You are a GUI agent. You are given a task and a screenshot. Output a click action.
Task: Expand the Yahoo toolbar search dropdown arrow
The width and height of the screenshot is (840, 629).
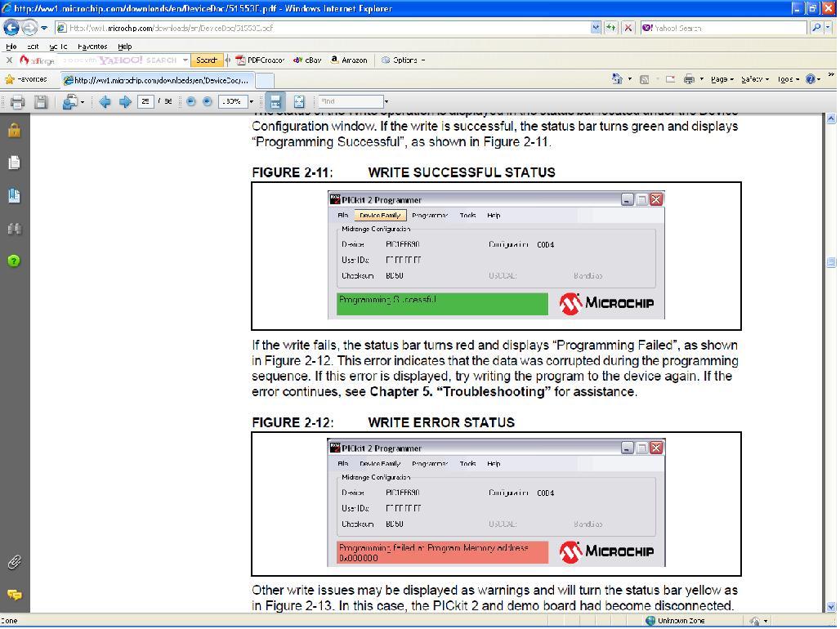pyautogui.click(x=185, y=60)
